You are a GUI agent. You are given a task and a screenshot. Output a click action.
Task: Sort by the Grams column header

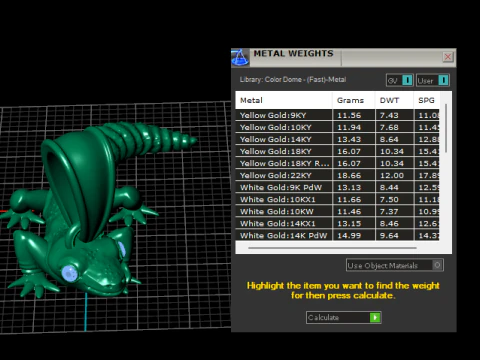click(354, 100)
